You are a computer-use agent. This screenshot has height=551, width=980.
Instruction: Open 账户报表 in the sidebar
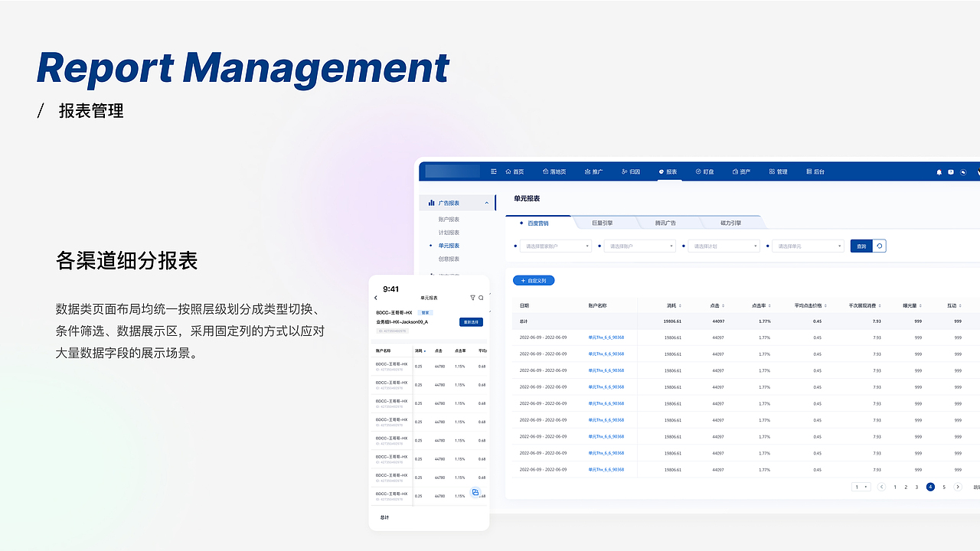click(x=449, y=220)
